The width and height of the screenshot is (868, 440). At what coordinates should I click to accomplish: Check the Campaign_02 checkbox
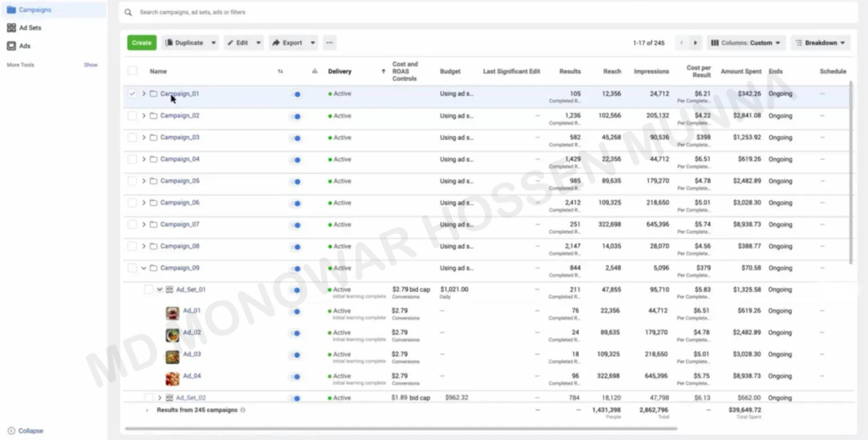[132, 116]
